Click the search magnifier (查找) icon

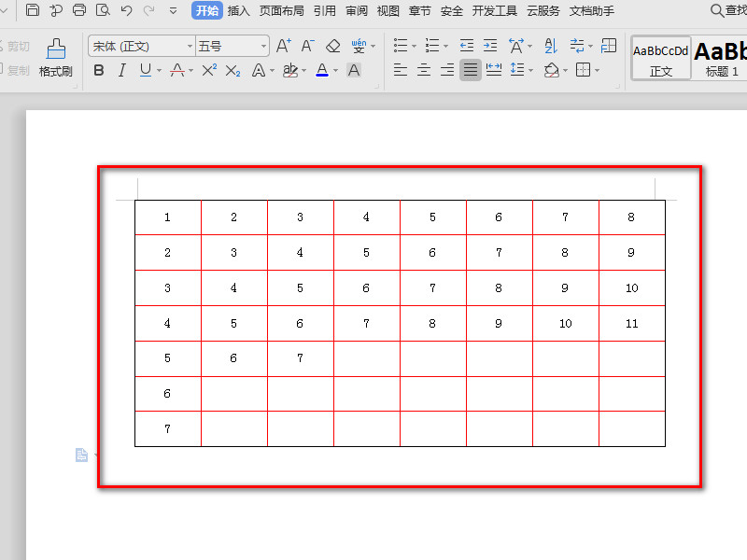pos(716,10)
